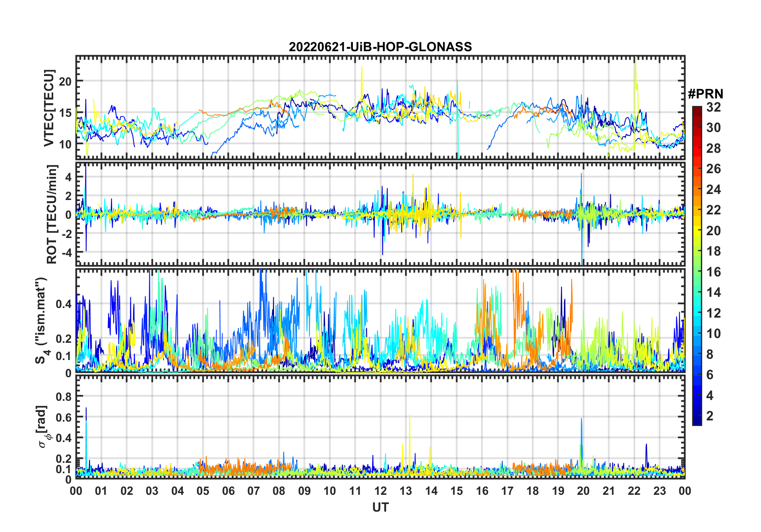The width and height of the screenshot is (761, 532).
Task: Select the UT axis hour label "21"
Action: coord(609,491)
